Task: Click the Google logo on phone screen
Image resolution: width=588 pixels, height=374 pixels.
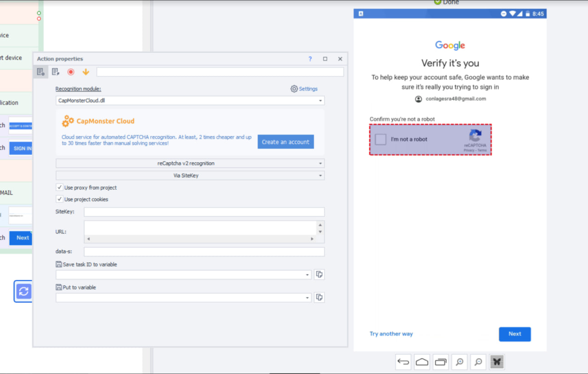Action: click(x=450, y=45)
